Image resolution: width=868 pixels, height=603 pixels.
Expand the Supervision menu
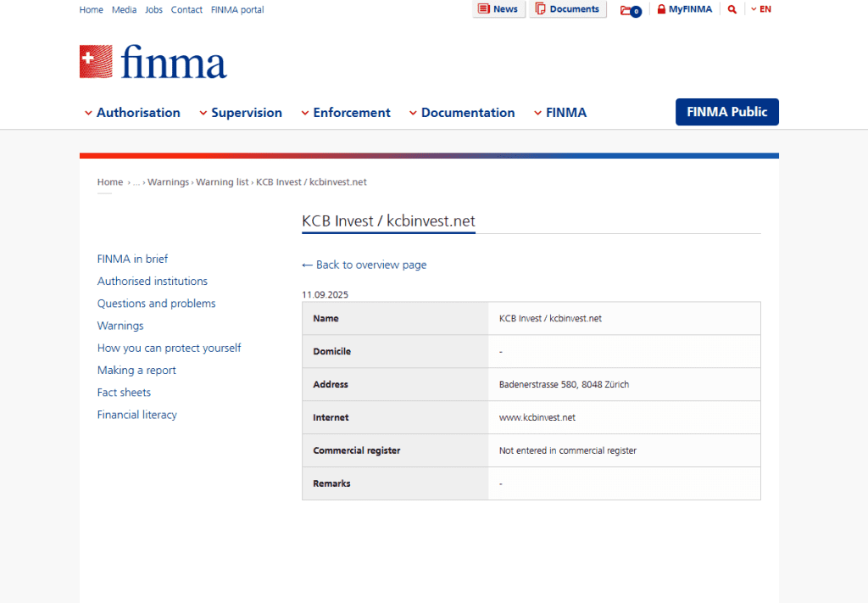click(x=241, y=113)
